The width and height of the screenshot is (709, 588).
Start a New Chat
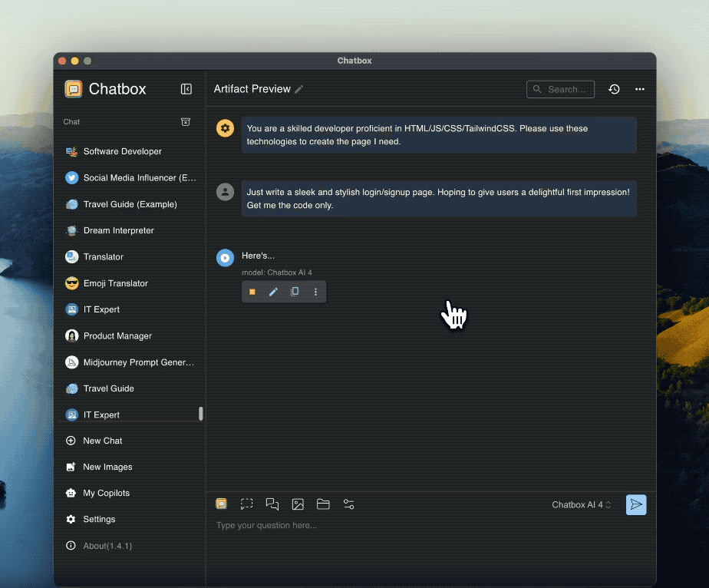point(130,441)
